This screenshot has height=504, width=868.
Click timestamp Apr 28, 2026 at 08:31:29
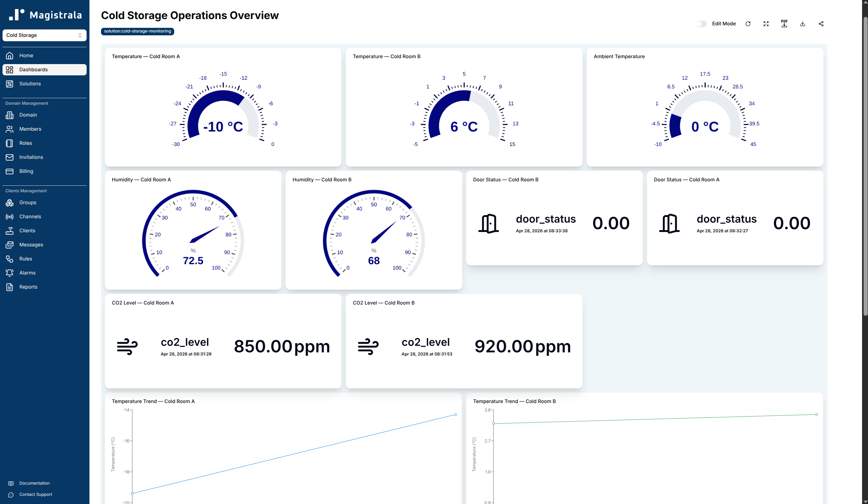[186, 354]
